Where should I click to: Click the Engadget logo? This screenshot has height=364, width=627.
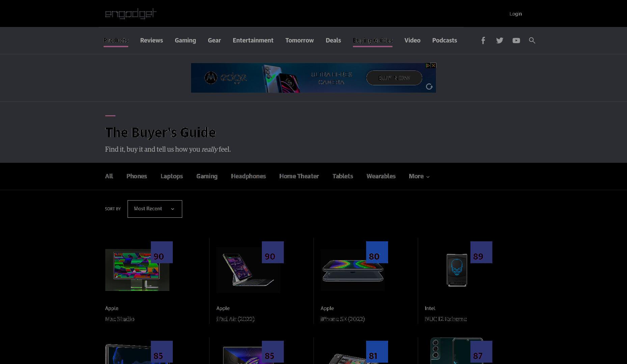coord(131,13)
